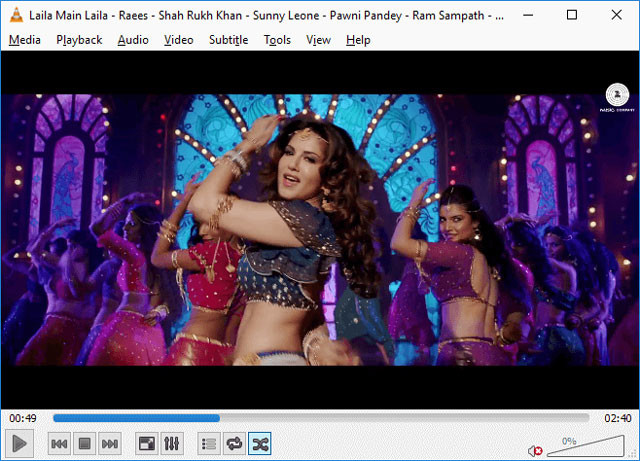Unmute audio via the speaker icon
640x461 pixels.
pos(535,451)
